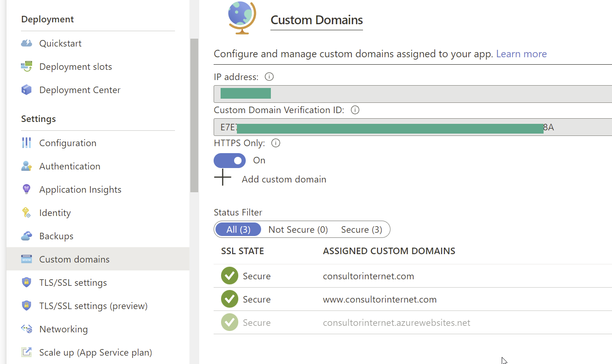
Task: Turn off the HTTPS Only toggle
Action: (x=229, y=161)
